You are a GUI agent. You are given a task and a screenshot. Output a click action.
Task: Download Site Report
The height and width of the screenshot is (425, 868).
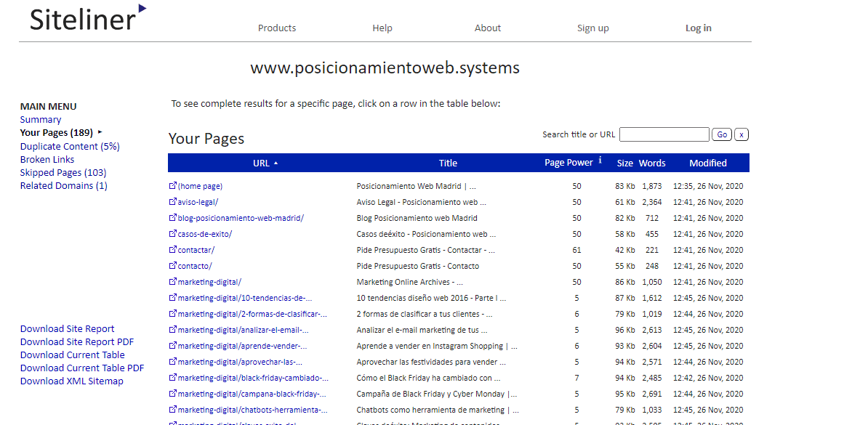67,328
